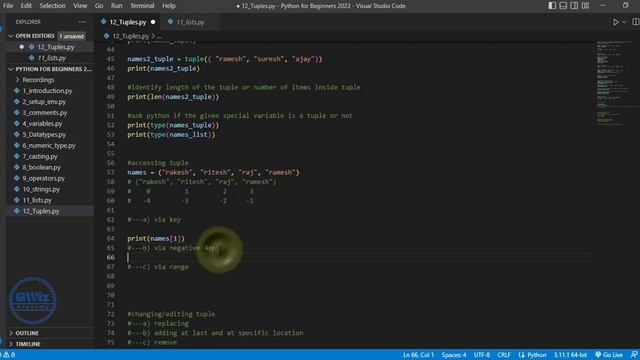Image resolution: width=640 pixels, height=360 pixels.
Task: Open the customize layout icon
Action: (x=585, y=6)
